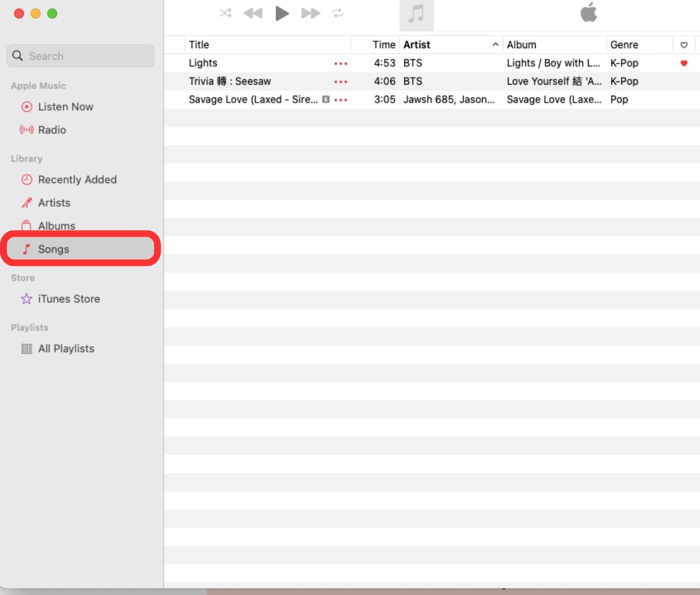The image size is (700, 595).
Task: Click the album Savage Love (Laxe...
Action: tap(554, 100)
